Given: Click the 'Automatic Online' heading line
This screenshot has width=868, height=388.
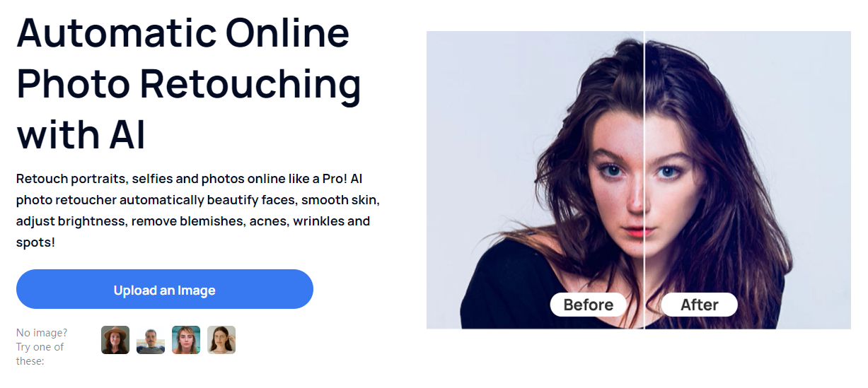Looking at the screenshot, I should (183, 33).
